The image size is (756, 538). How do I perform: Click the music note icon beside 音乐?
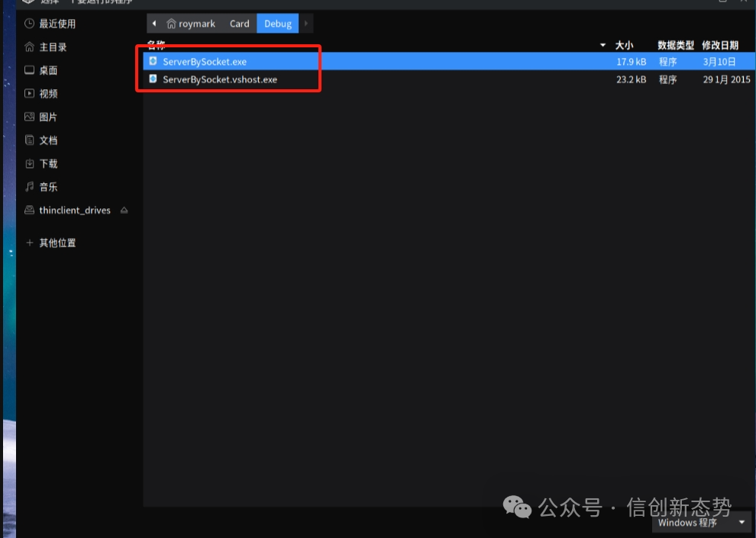click(30, 187)
